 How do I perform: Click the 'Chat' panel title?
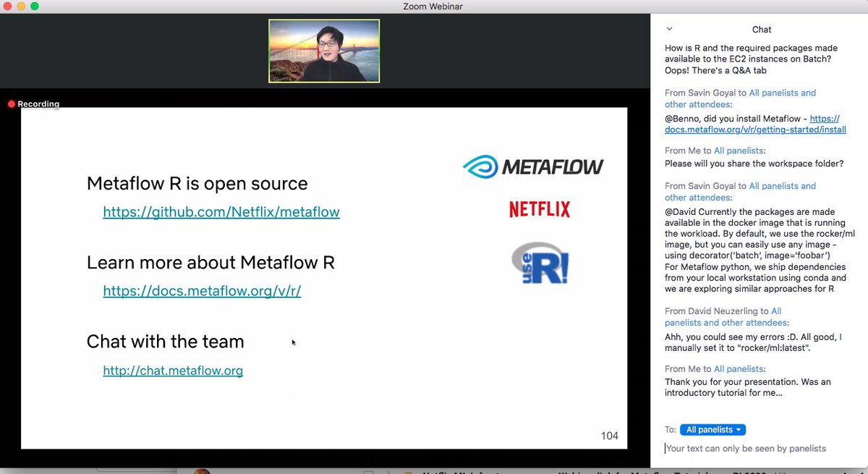coord(762,30)
